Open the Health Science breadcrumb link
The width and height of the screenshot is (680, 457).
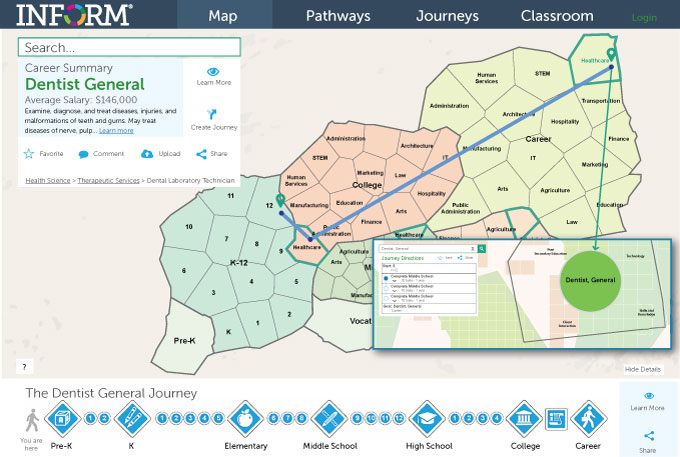click(48, 180)
